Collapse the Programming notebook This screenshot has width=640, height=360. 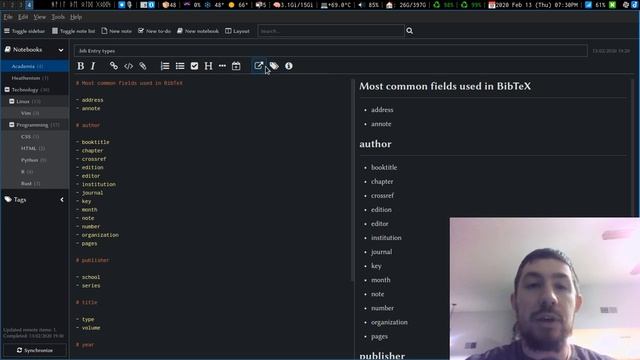pos(12,125)
